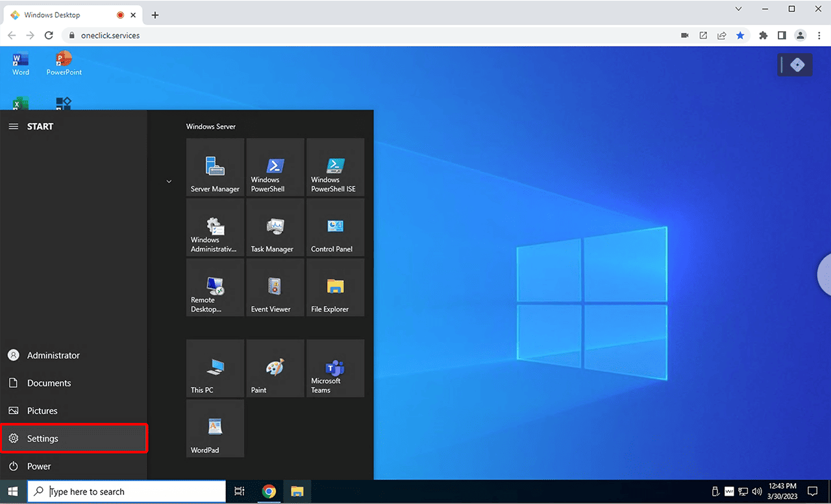Bookmark page with the star icon
831x504 pixels.
coord(740,36)
